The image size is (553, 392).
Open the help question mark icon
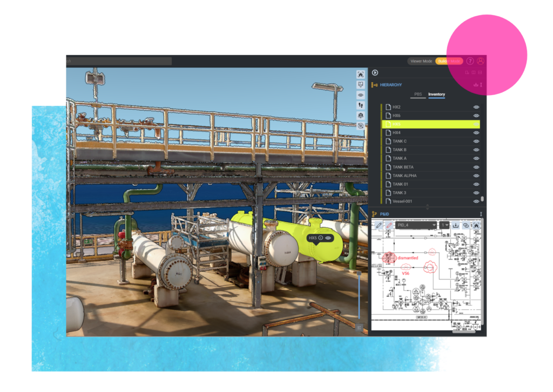click(x=470, y=61)
